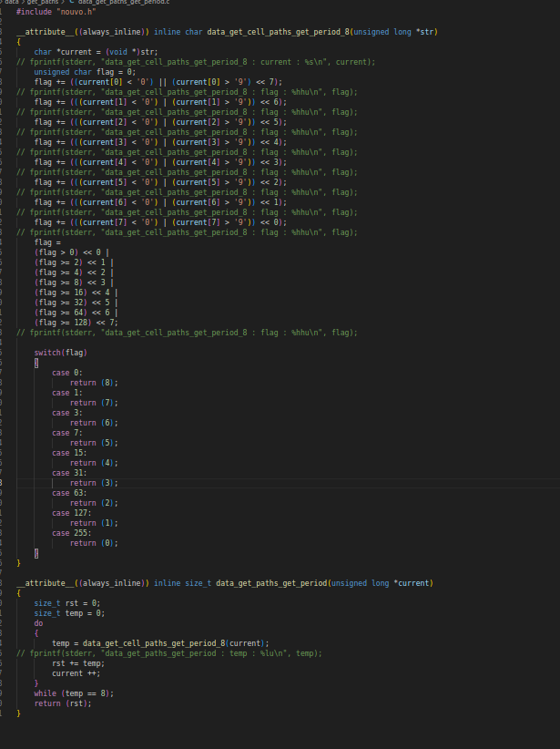The height and width of the screenshot is (749, 560).
Task: Click the 'case 63:' label
Action: click(x=70, y=494)
